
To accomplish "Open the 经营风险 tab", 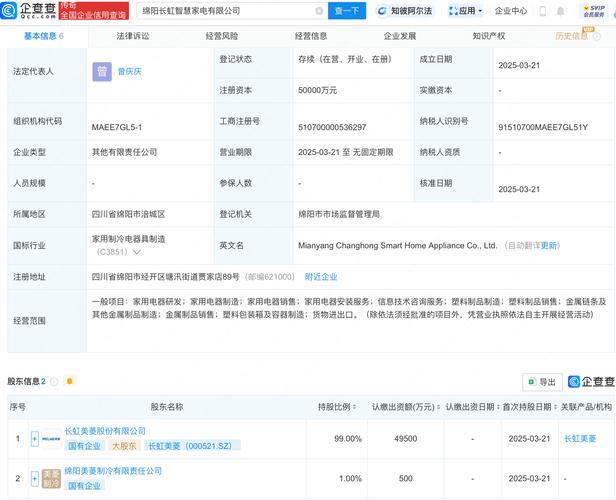I will 222,35.
